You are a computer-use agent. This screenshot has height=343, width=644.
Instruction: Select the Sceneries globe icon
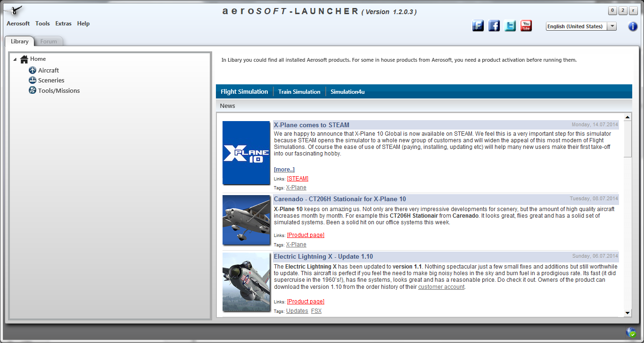pos(32,80)
